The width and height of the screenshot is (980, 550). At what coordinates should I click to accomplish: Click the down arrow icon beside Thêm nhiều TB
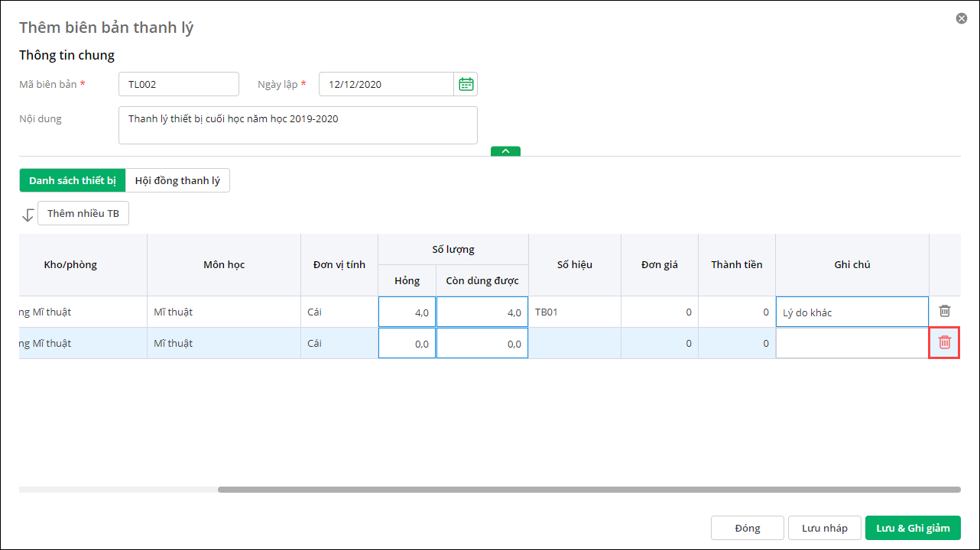[x=28, y=215]
